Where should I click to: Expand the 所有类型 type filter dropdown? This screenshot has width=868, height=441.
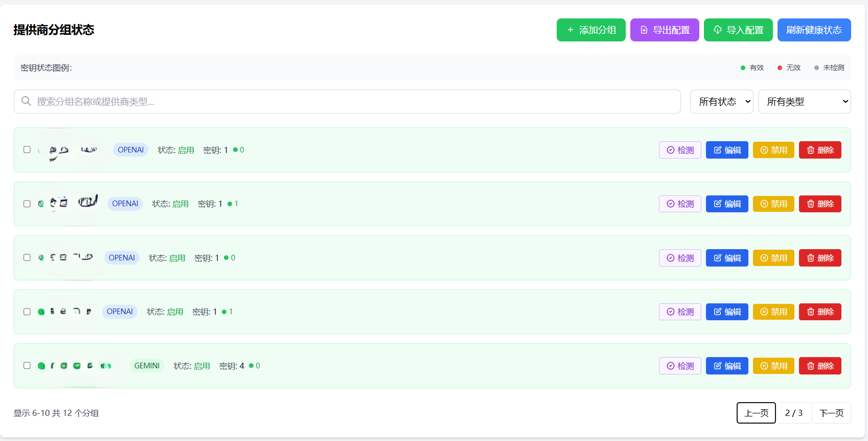point(804,102)
